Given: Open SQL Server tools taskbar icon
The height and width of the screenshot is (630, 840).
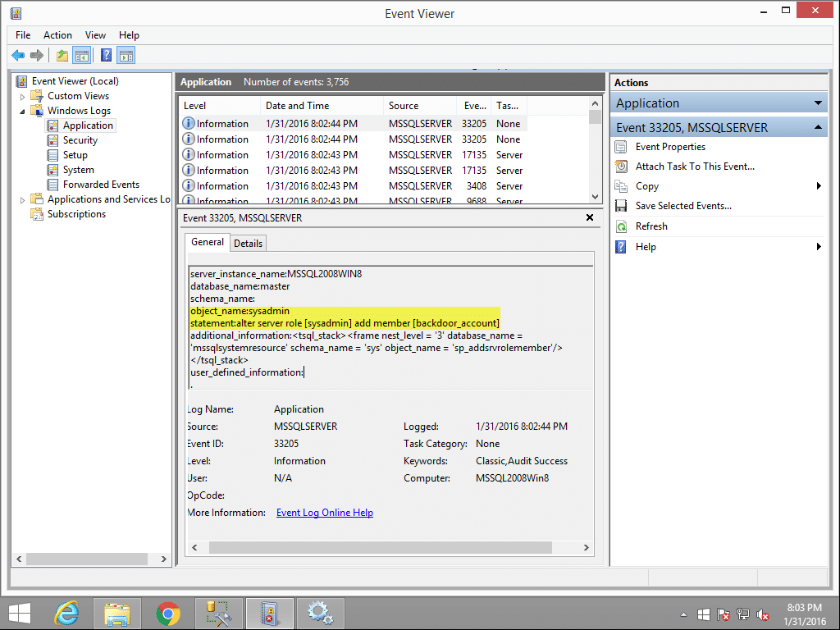Looking at the screenshot, I should (x=218, y=614).
